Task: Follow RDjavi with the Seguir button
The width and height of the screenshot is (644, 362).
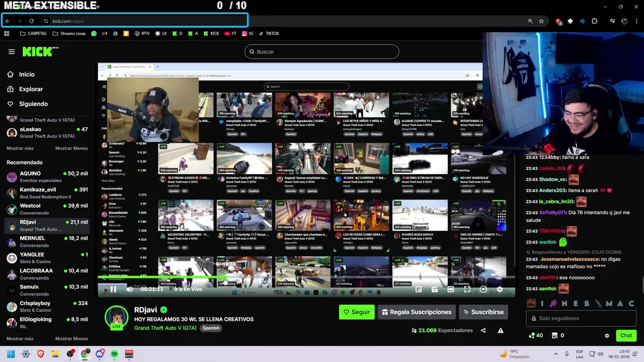Action: (357, 312)
